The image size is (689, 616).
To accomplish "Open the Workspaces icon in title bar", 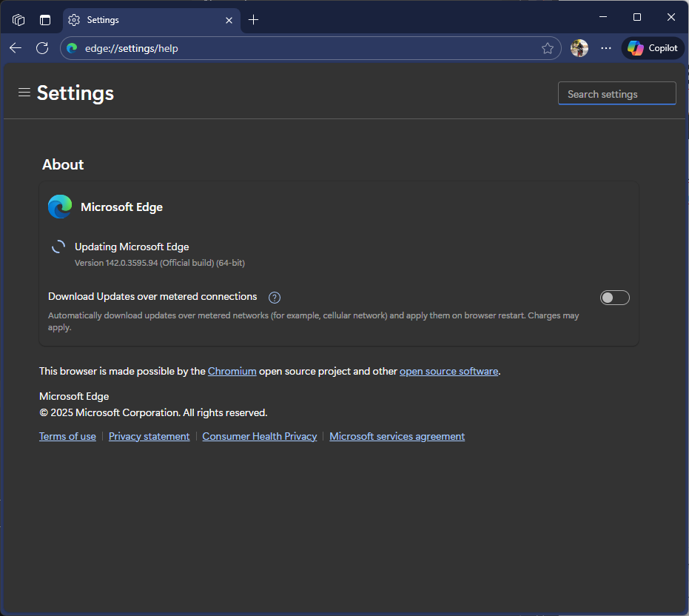I will [19, 20].
